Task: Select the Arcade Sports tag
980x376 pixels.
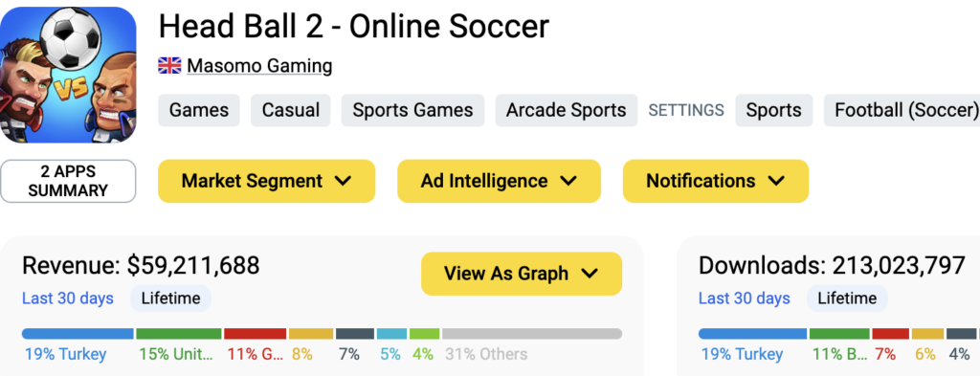Action: (x=567, y=111)
